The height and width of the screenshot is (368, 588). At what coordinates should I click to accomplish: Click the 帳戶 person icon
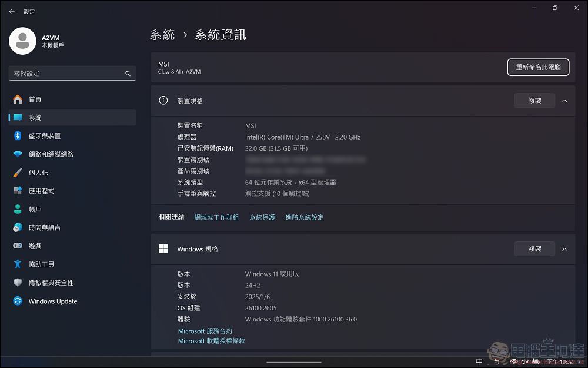point(18,209)
